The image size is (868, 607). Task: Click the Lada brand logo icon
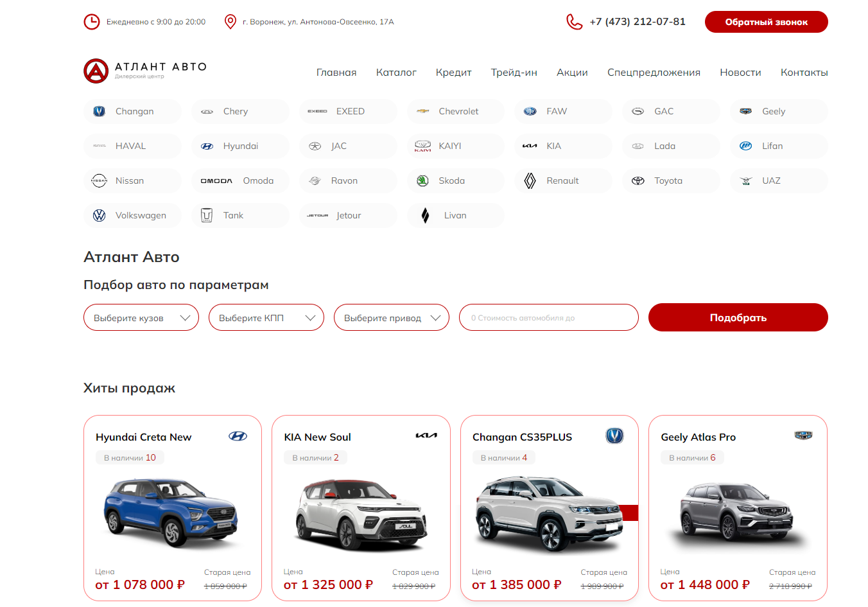point(638,146)
